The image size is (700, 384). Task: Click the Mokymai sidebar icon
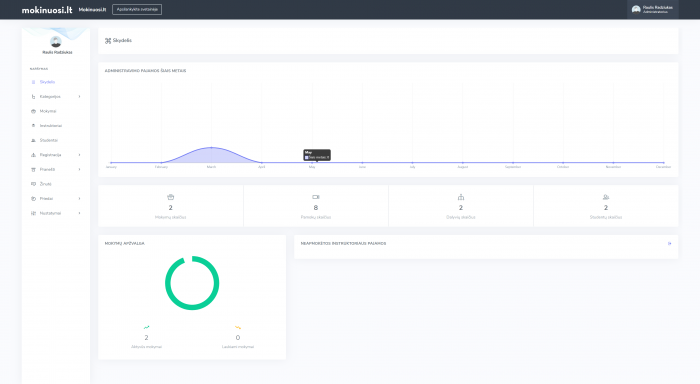pos(33,111)
